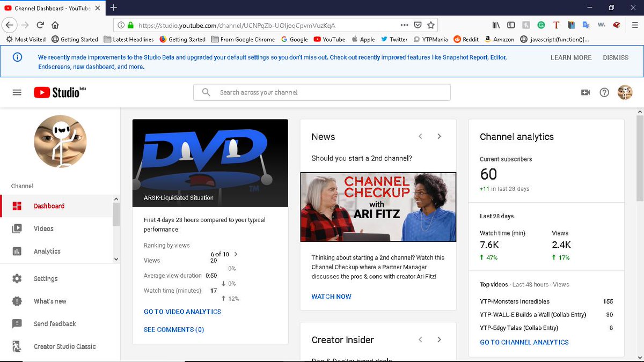
Task: Show previous News card
Action: coord(421,136)
